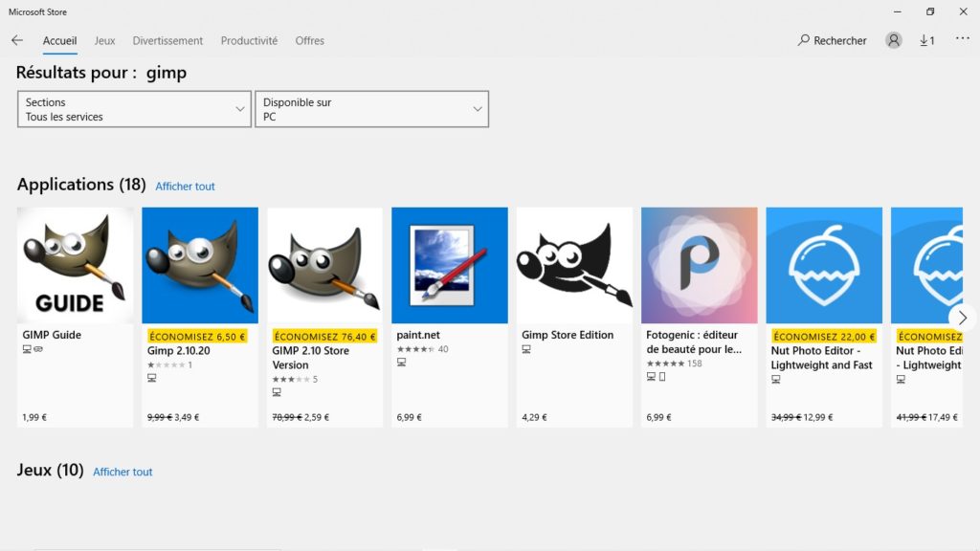
Task: Click the Fotogenic : éditeur de beauté title
Action: click(694, 342)
